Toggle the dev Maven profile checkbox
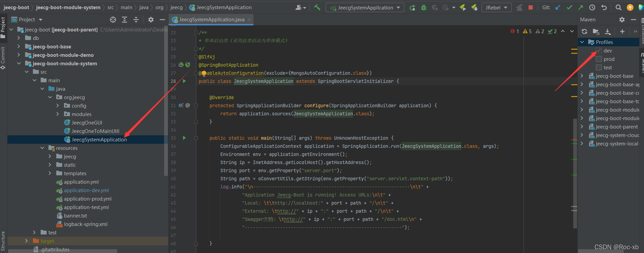 (599, 51)
